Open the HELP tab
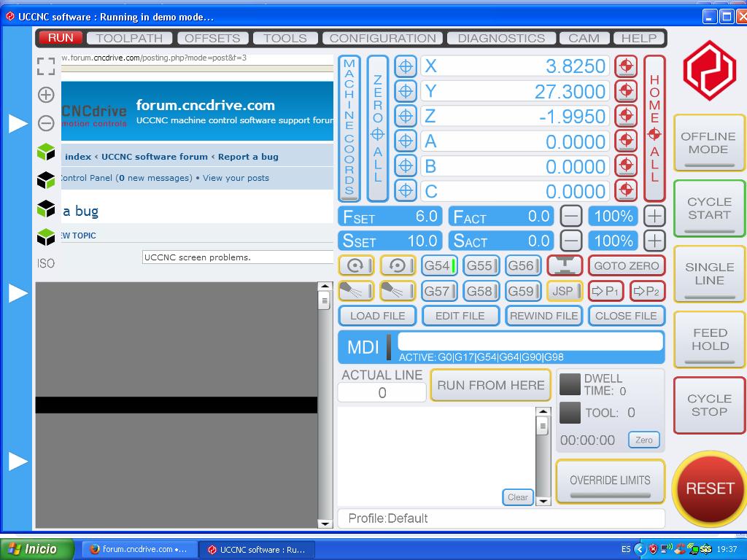 (x=639, y=38)
